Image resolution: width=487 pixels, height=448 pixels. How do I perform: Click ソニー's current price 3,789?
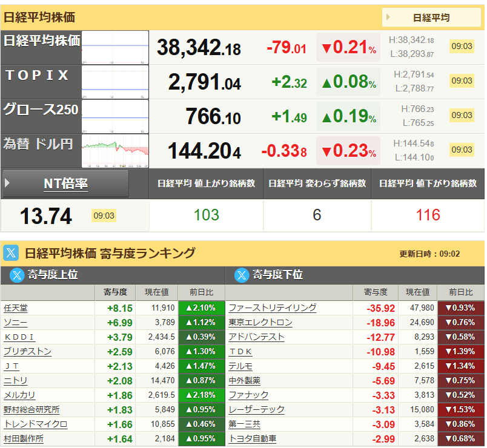click(165, 323)
